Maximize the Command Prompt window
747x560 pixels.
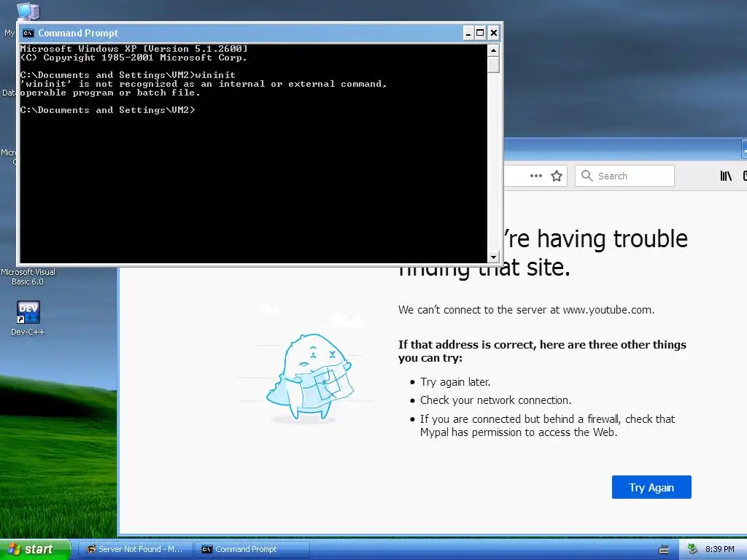(480, 33)
